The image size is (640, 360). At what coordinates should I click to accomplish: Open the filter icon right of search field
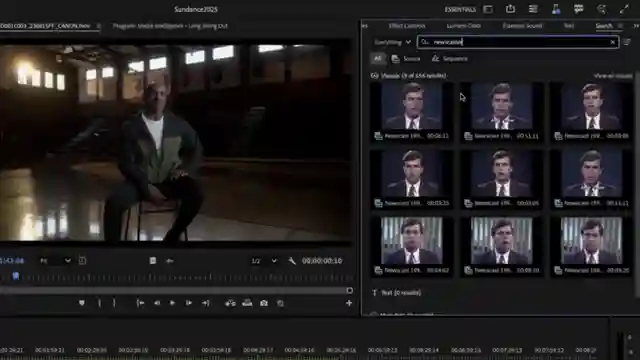pos(627,42)
